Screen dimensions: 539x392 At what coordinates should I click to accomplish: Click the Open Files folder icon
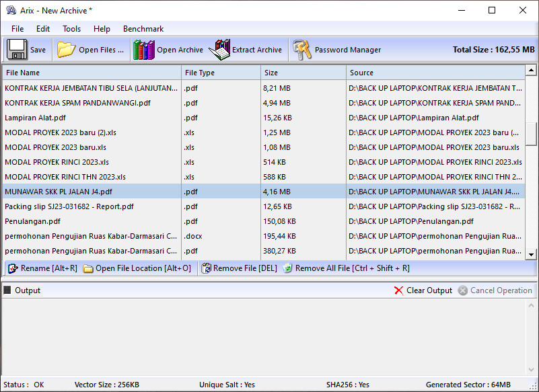click(x=67, y=50)
